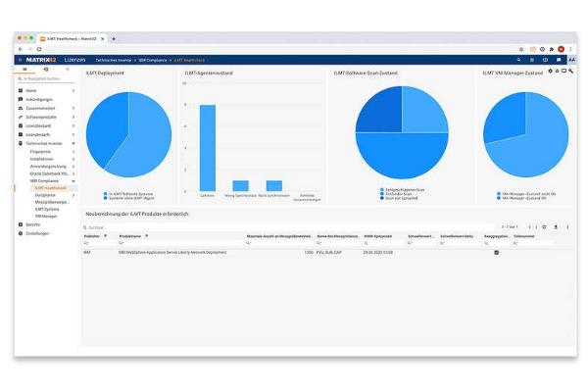The width and height of the screenshot is (588, 392).
Task: Click the Lizenzbedarfe navigation icon
Action: click(21, 134)
